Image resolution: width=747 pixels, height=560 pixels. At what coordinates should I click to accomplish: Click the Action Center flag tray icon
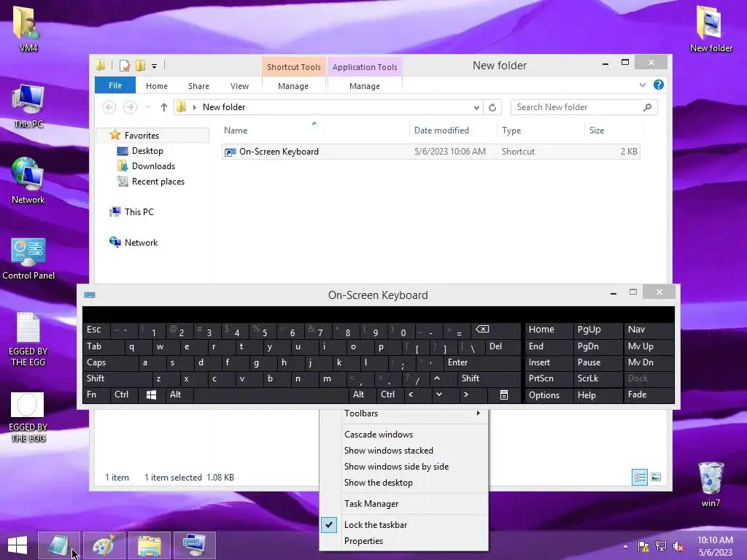(643, 546)
